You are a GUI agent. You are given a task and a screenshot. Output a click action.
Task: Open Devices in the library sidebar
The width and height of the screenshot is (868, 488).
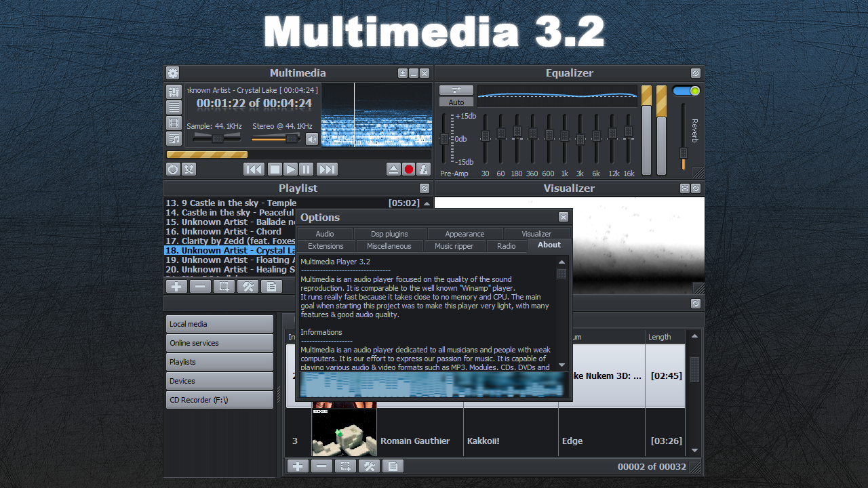click(220, 381)
